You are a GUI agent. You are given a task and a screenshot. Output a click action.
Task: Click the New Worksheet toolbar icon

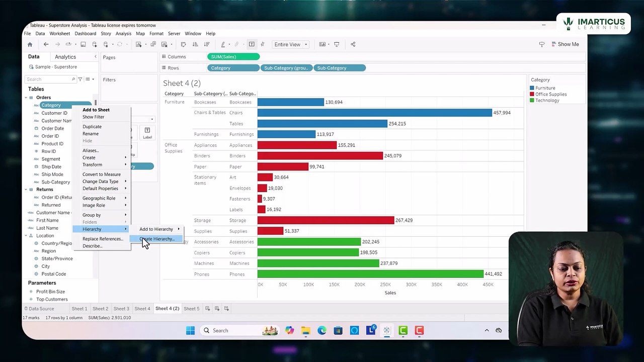pyautogui.click(x=138, y=44)
